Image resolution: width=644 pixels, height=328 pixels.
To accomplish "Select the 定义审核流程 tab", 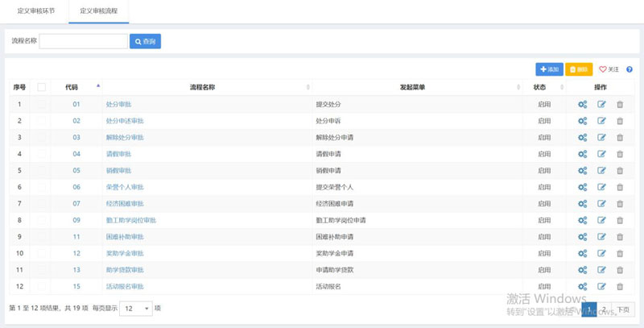I will coord(98,11).
